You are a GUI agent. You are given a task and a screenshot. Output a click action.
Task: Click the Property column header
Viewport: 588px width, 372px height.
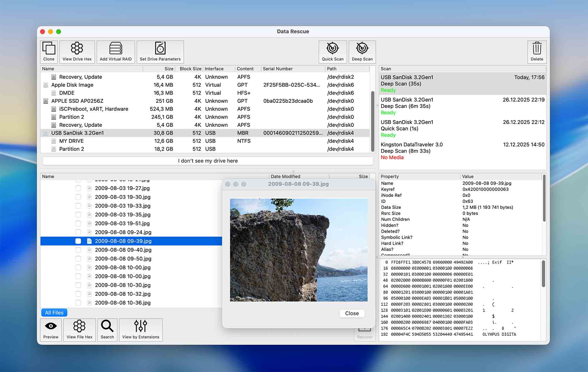click(420, 176)
